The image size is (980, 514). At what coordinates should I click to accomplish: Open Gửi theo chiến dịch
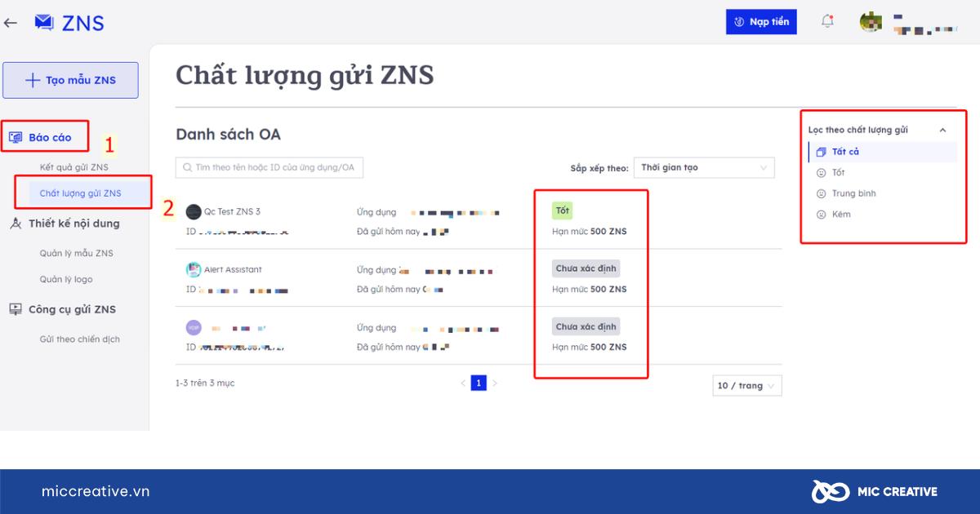click(80, 339)
